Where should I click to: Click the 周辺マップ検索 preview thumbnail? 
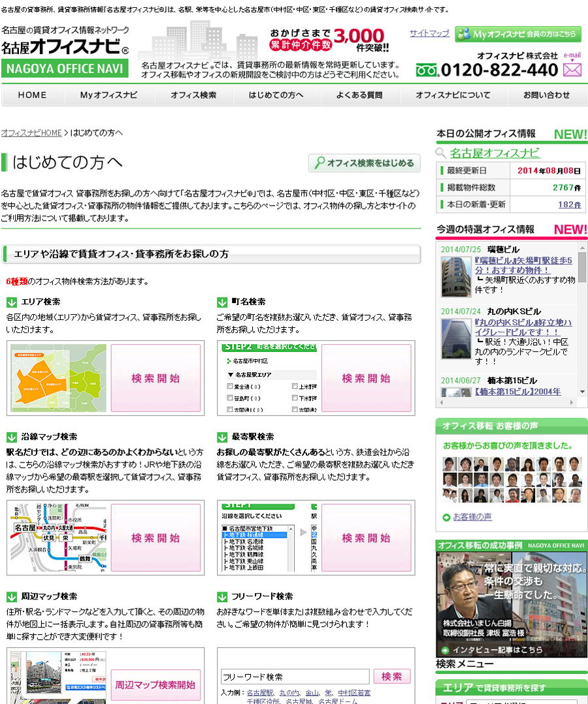pyautogui.click(x=58, y=677)
